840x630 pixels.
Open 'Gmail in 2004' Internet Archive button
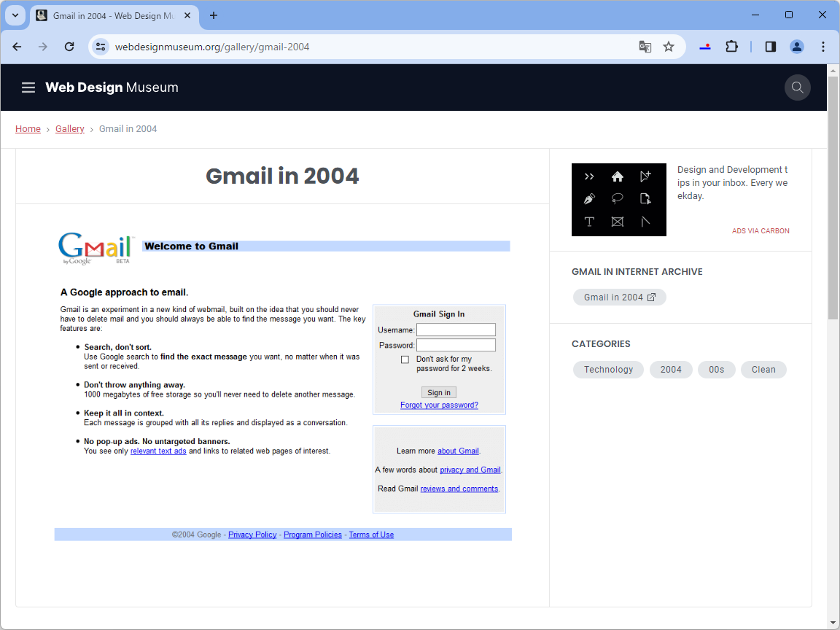(x=619, y=297)
